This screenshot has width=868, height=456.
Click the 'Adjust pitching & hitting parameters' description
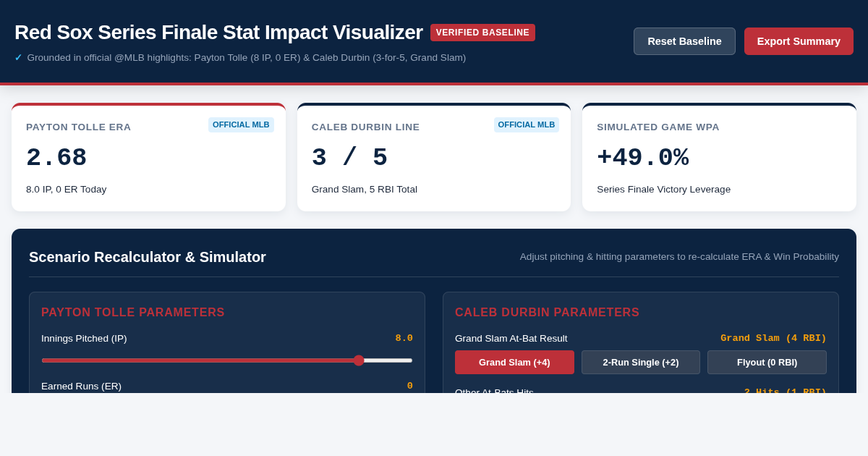[679, 257]
